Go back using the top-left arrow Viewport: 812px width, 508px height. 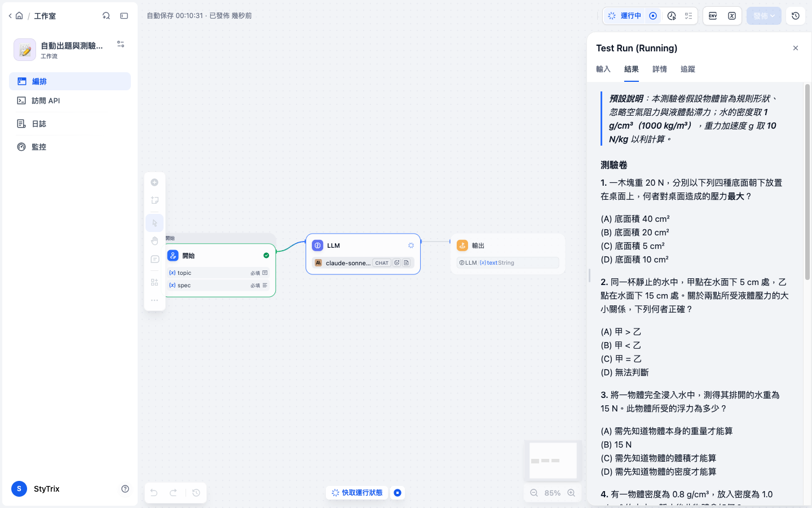tap(10, 16)
